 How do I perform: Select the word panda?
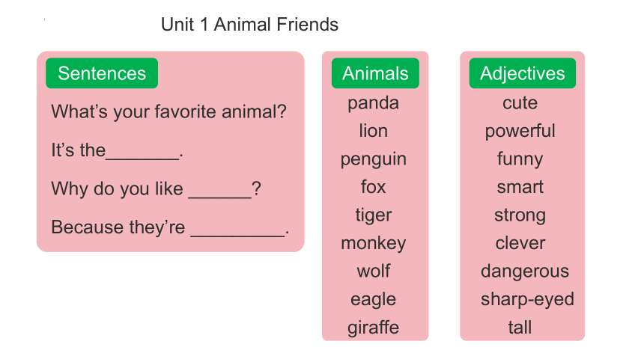pyautogui.click(x=374, y=103)
